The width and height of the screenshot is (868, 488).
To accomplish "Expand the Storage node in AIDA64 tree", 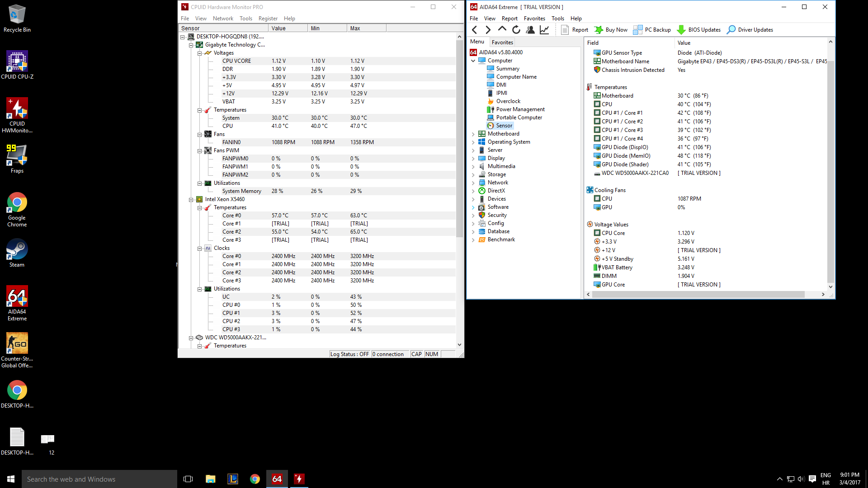I will pos(473,174).
